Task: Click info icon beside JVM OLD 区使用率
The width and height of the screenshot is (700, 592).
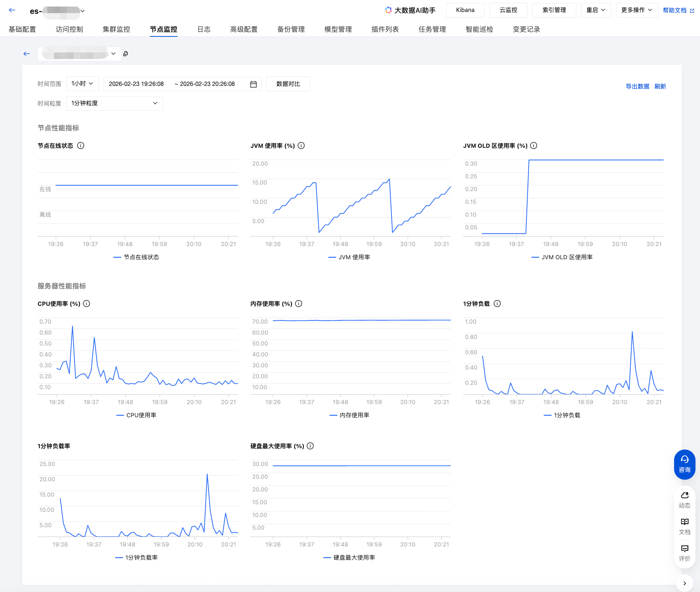Action: 534,146
